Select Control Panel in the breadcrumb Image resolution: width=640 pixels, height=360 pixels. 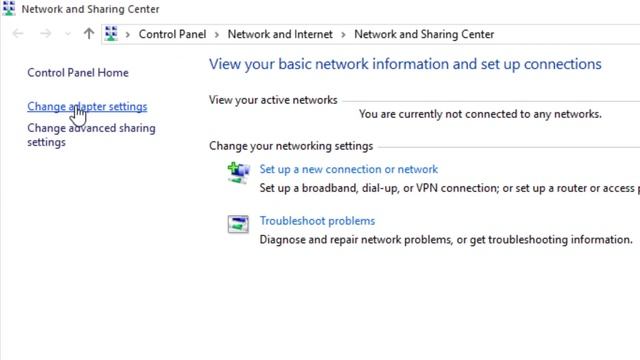click(x=172, y=34)
